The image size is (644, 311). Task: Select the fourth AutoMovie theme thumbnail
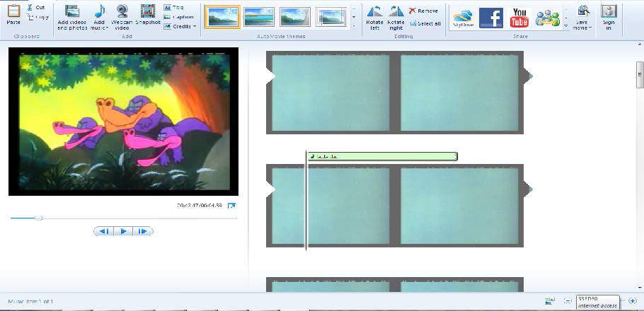click(x=331, y=17)
